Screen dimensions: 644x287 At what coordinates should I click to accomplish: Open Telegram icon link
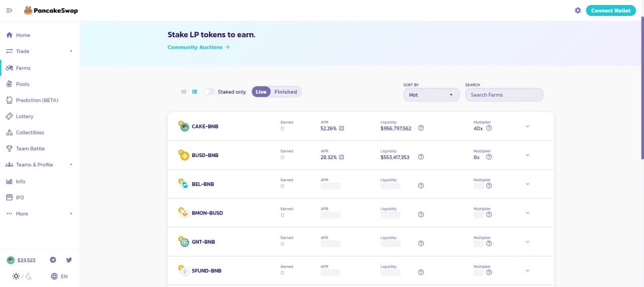pyautogui.click(x=53, y=260)
